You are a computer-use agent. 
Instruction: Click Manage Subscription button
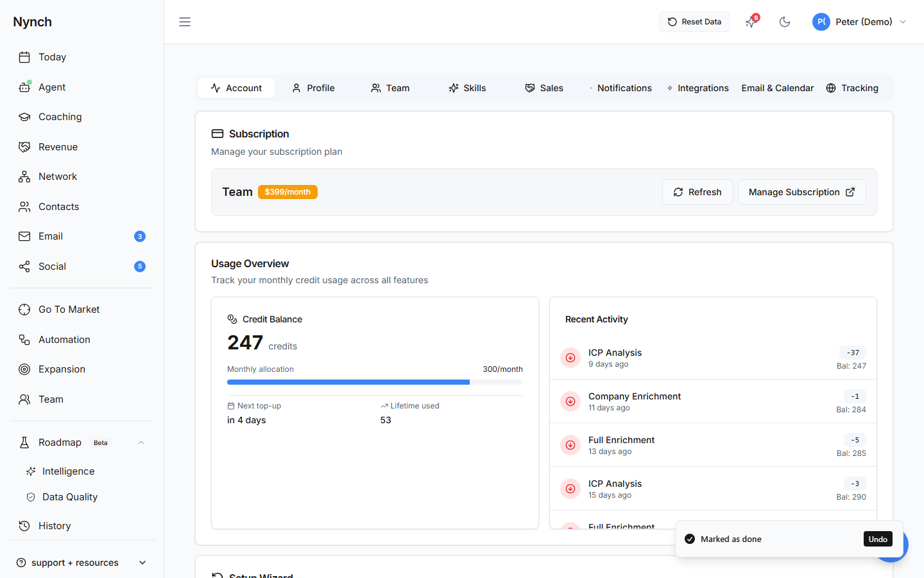coord(802,192)
